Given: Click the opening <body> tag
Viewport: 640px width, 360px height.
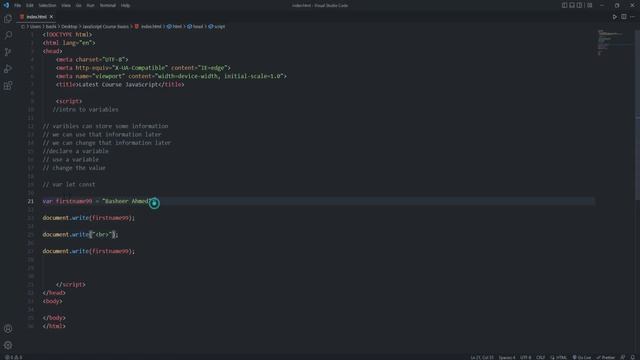Looking at the screenshot, I should [52, 301].
